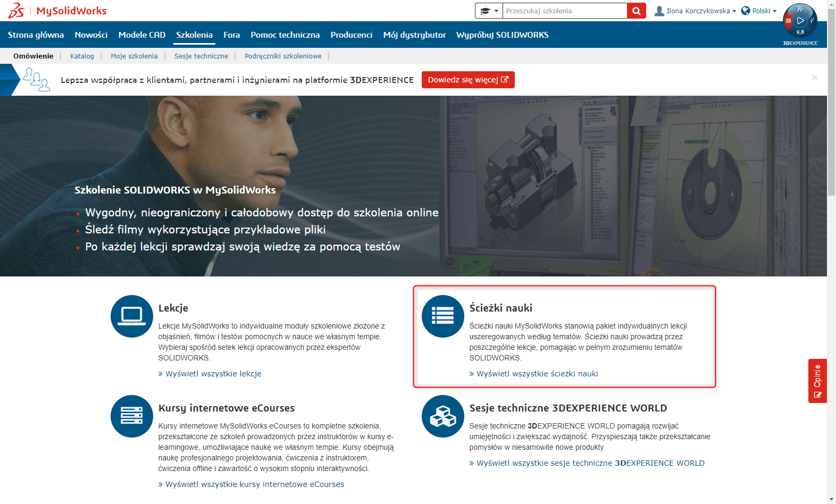Open the Opinie feedback side tab

click(817, 381)
